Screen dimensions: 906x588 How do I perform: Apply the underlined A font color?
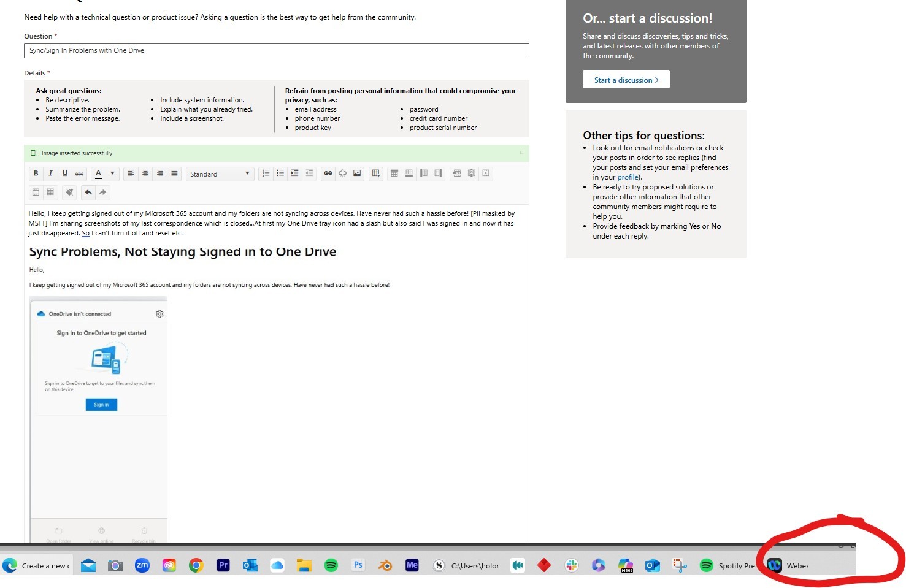(98, 174)
